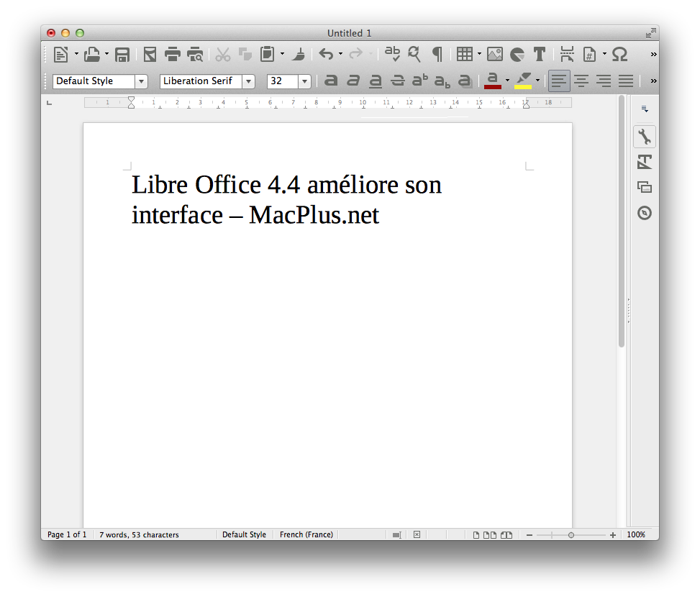
Task: Show more formatting toolbar buttons chevron
Action: click(x=653, y=81)
